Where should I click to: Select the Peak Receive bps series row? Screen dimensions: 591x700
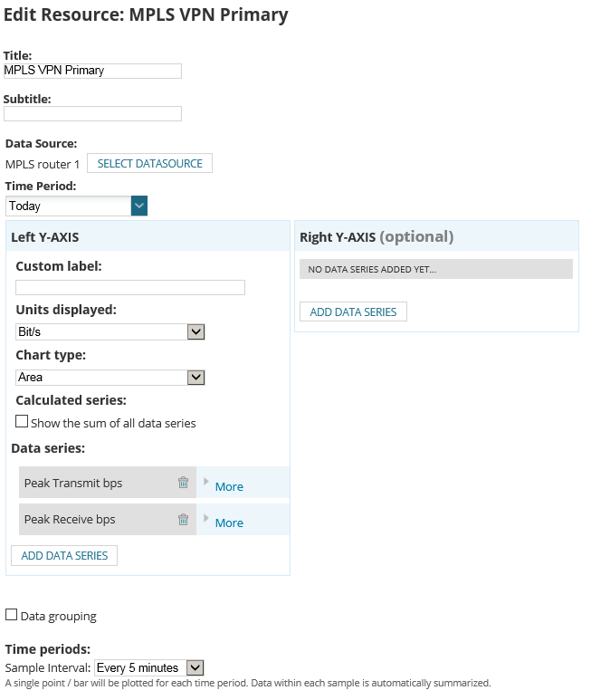108,519
